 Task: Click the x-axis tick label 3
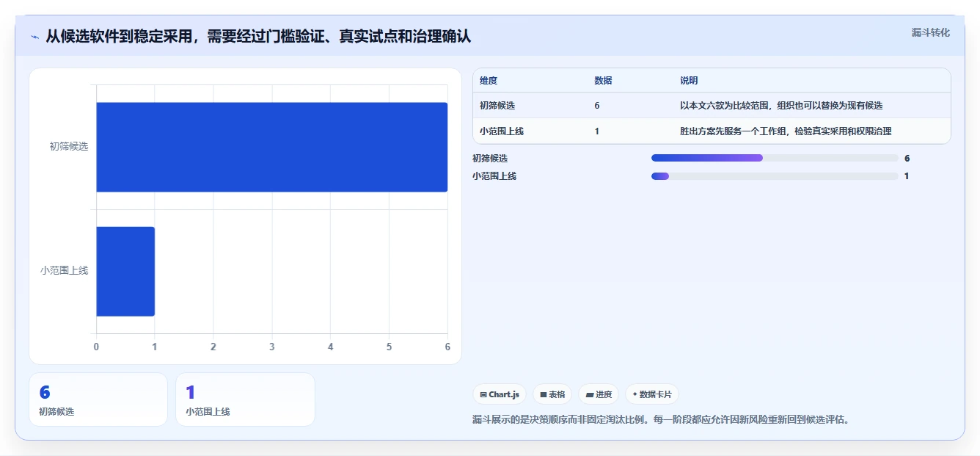coord(272,347)
